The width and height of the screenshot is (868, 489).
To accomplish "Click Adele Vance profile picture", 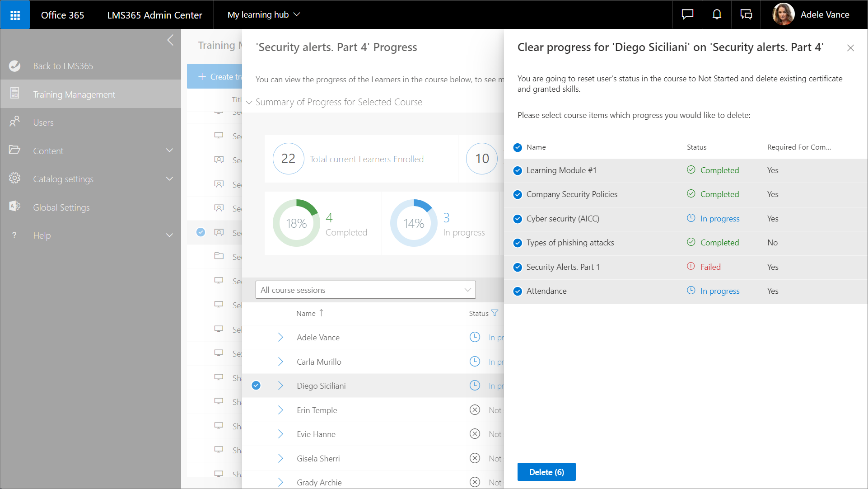I will [x=784, y=15].
